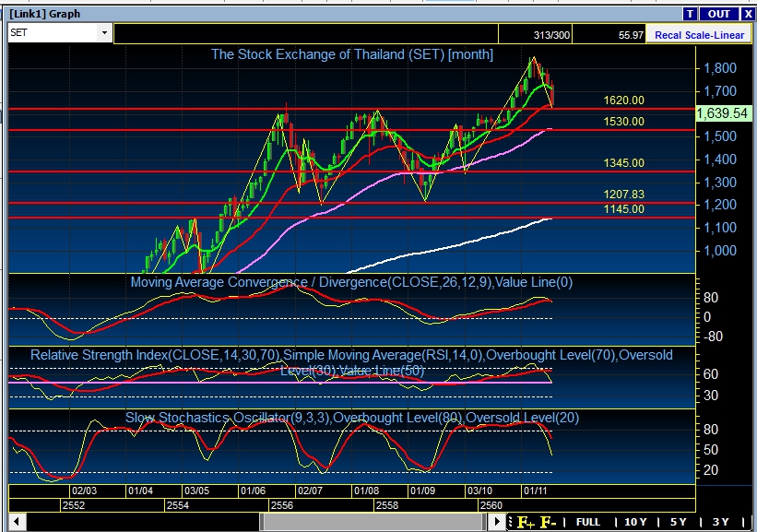The height and width of the screenshot is (532, 757).
Task: Click the 01/04 date marker
Action: pyautogui.click(x=140, y=491)
